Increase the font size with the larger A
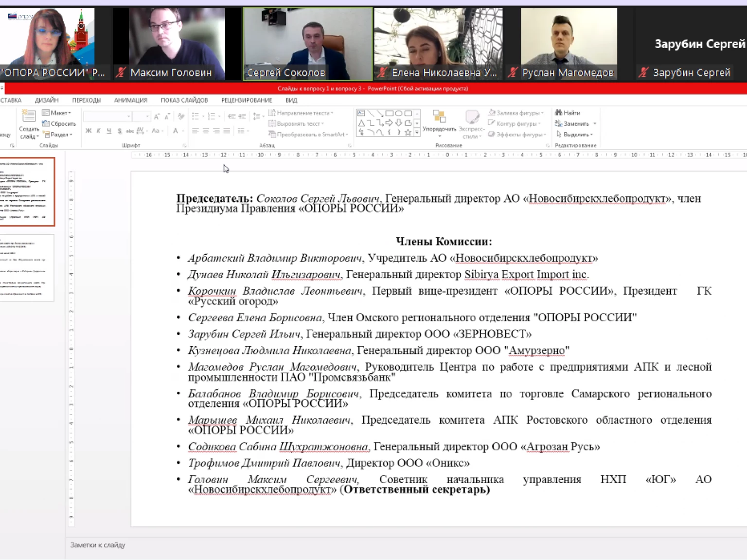Image resolution: width=747 pixels, height=560 pixels. pos(157,116)
